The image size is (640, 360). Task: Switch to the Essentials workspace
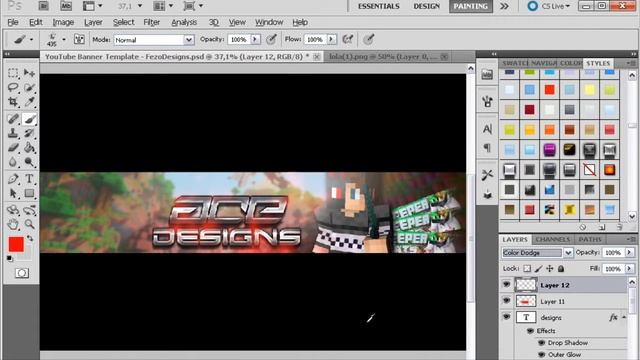point(379,6)
